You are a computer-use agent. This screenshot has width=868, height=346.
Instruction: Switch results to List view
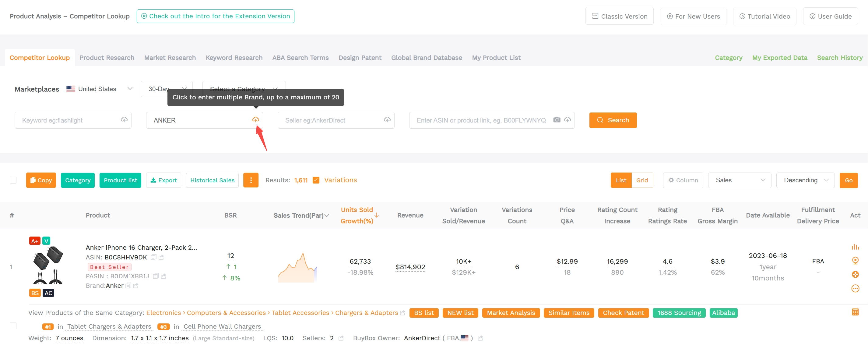(621, 180)
